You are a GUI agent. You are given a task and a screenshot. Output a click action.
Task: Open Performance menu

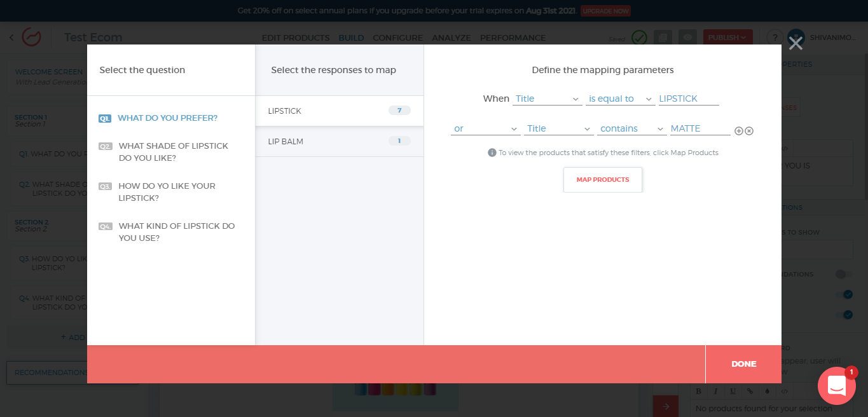513,38
